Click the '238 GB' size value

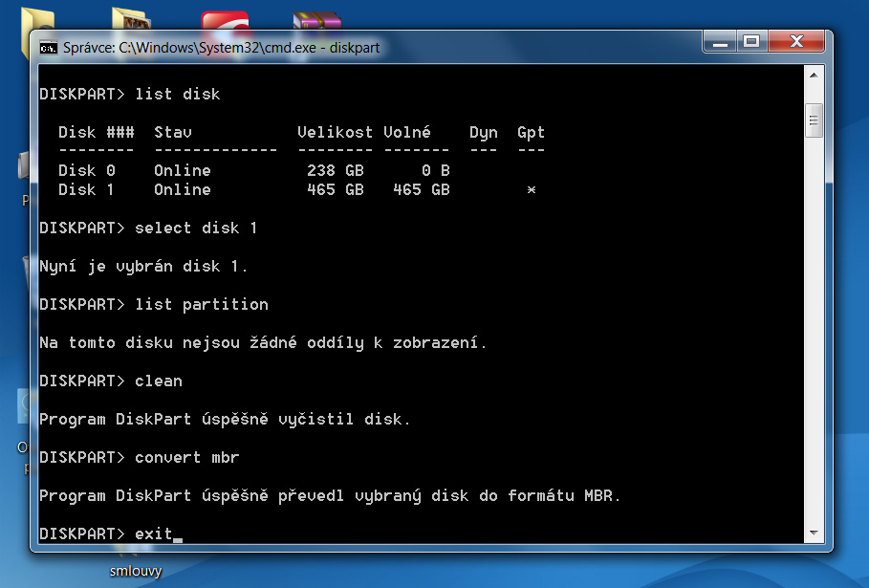tap(336, 171)
